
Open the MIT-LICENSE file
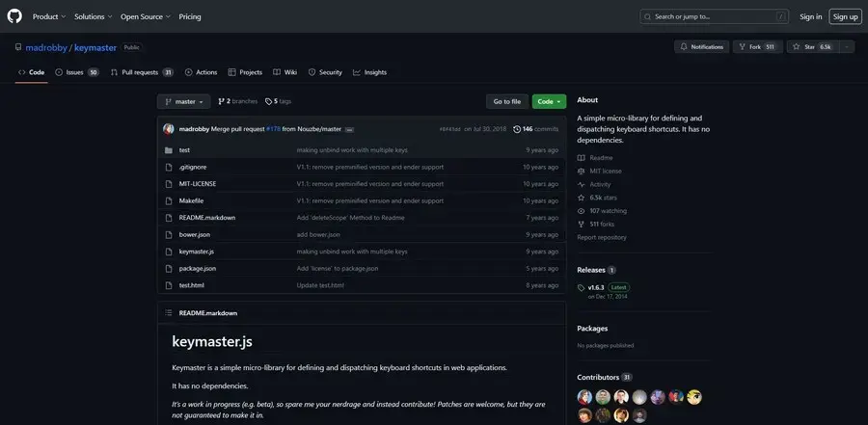[198, 184]
